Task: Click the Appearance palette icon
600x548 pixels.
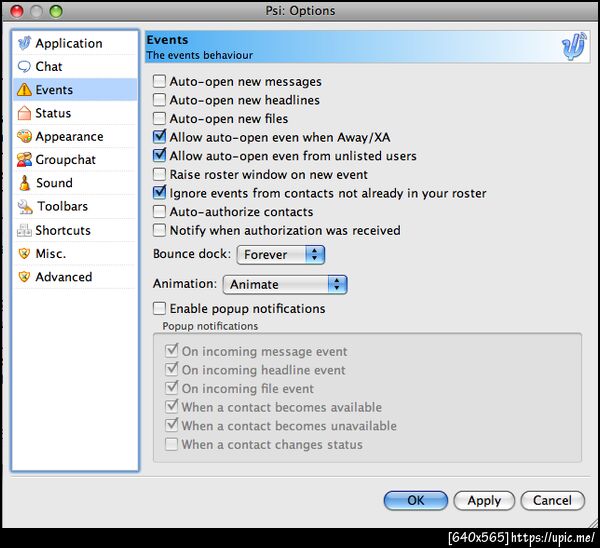Action: [x=24, y=136]
